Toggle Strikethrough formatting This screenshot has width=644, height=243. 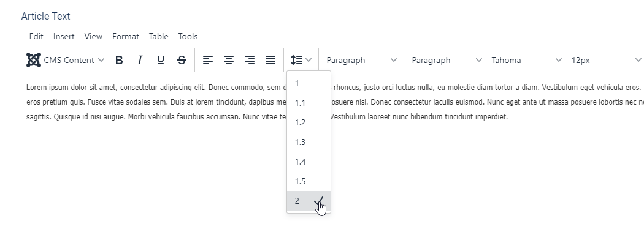(x=182, y=60)
